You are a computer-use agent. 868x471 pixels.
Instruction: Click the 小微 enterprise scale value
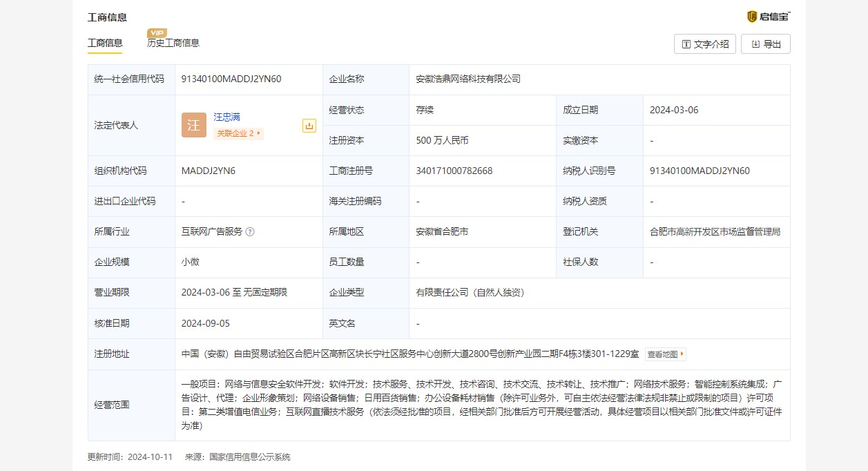(x=191, y=262)
